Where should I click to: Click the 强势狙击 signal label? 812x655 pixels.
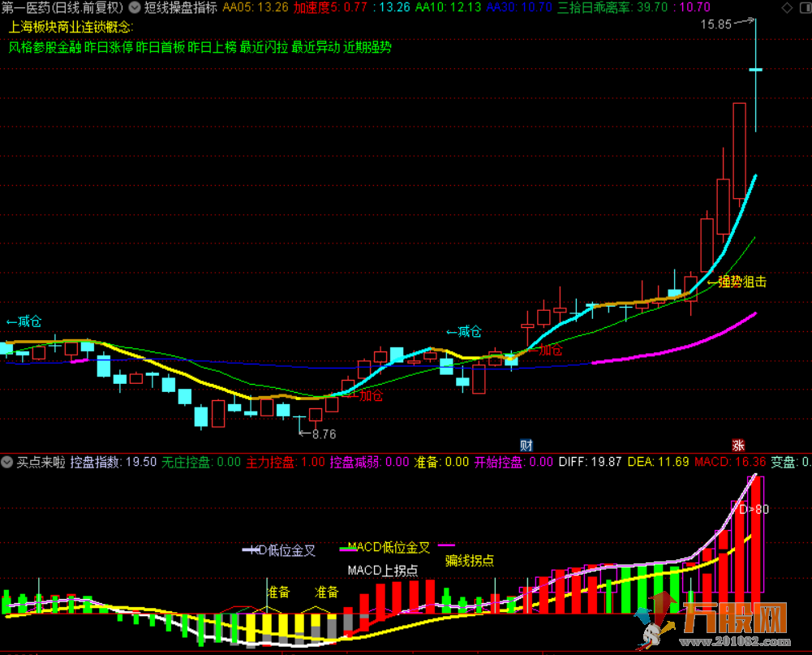click(x=742, y=282)
